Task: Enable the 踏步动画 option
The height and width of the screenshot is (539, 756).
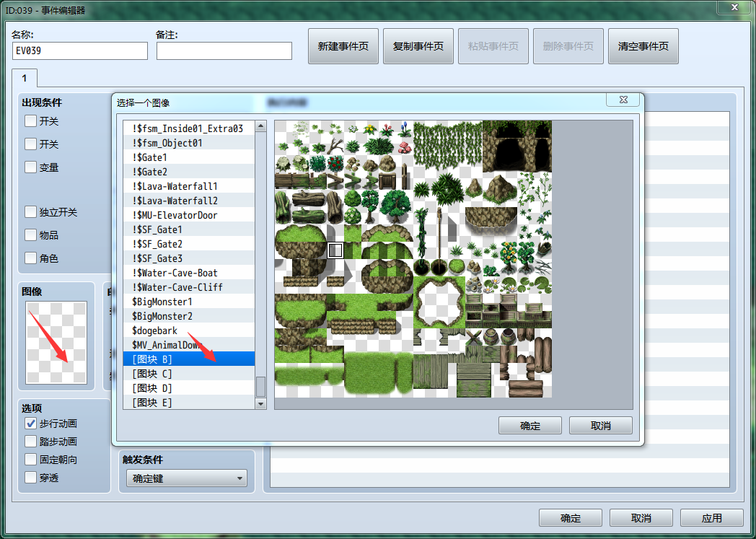Action: (30, 441)
